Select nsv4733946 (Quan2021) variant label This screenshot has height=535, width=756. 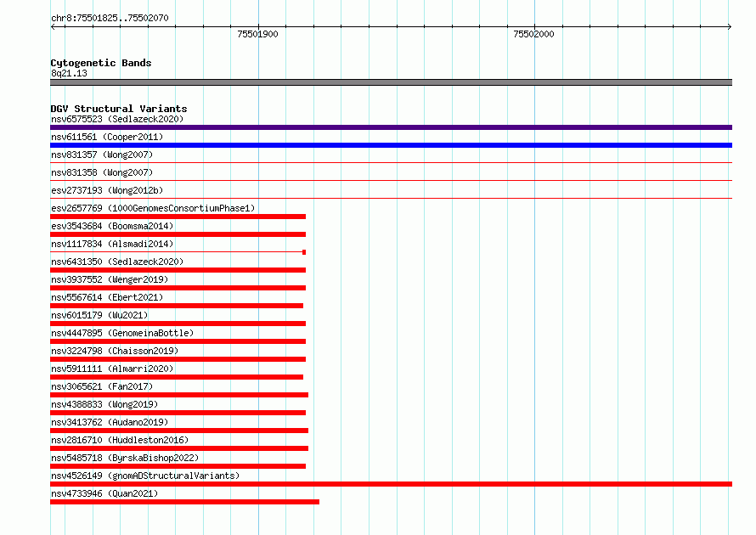pos(104,493)
